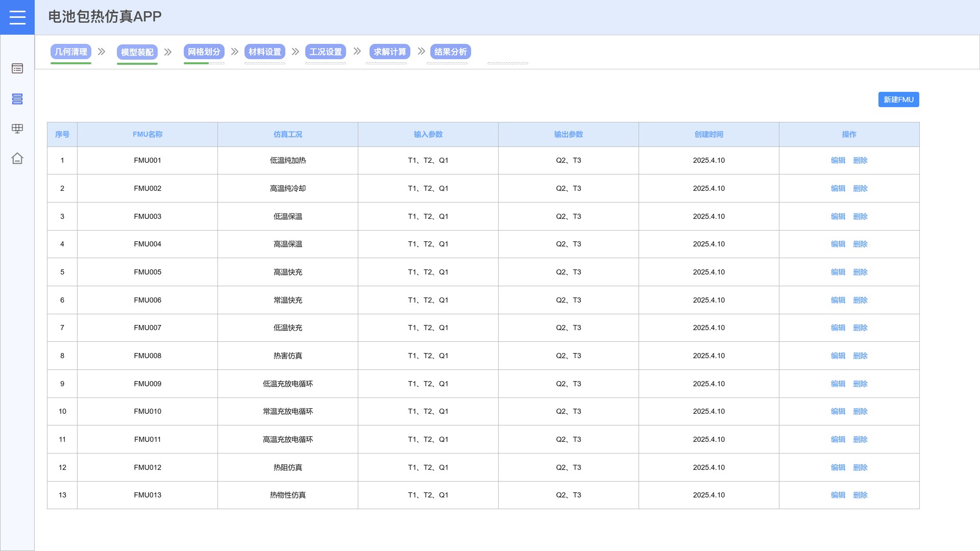Click 编辑 for FMU003

point(838,217)
